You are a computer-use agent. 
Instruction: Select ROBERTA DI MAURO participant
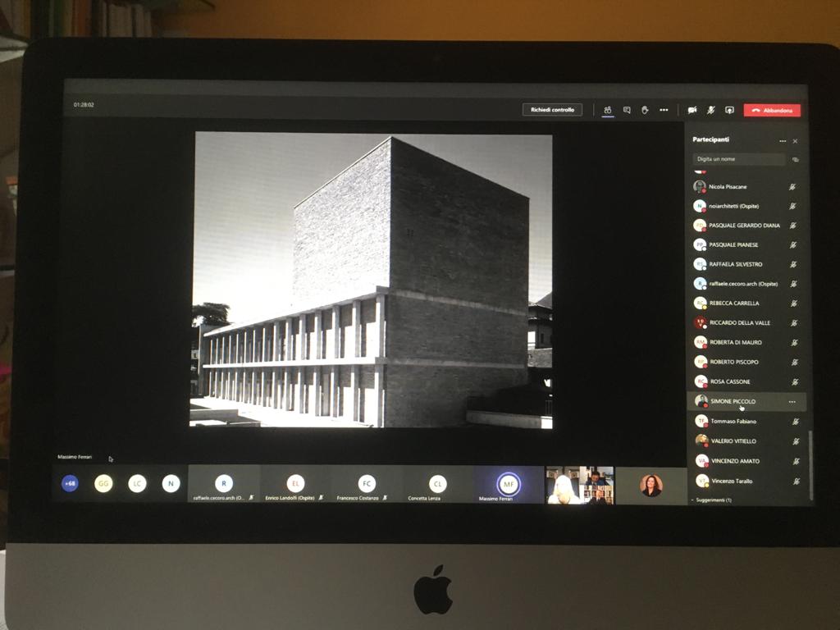coord(746,342)
